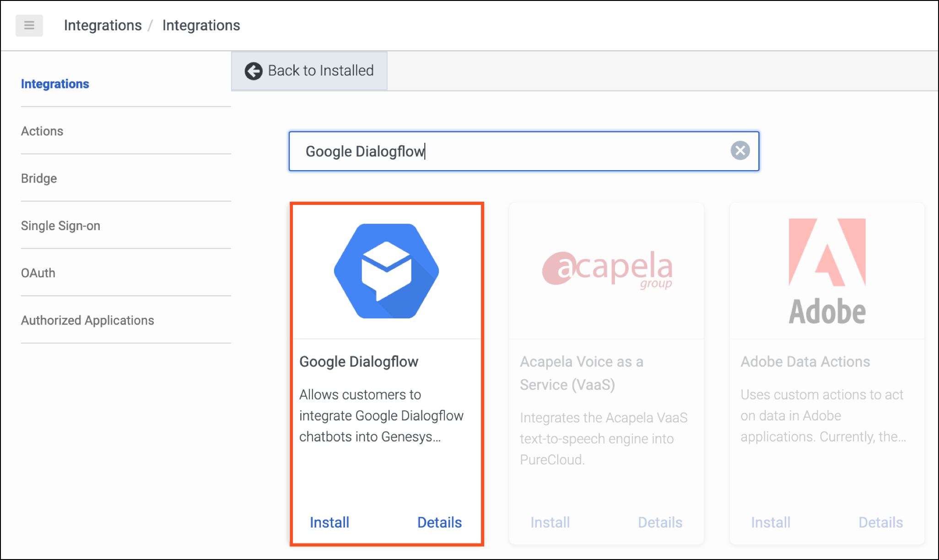View Details for Acapela VaaS
Image resolution: width=939 pixels, height=560 pixels.
(660, 522)
